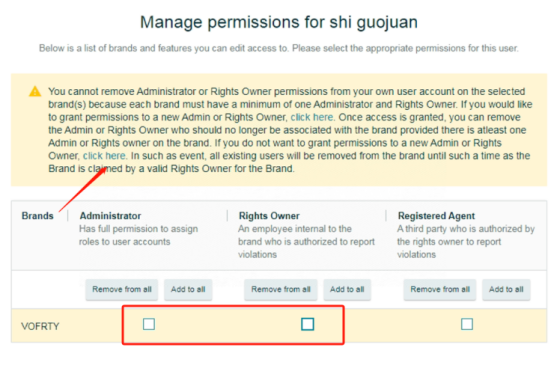Click the 'Manage permissions for shi guojuan' heading
554x377 pixels.
(x=279, y=22)
